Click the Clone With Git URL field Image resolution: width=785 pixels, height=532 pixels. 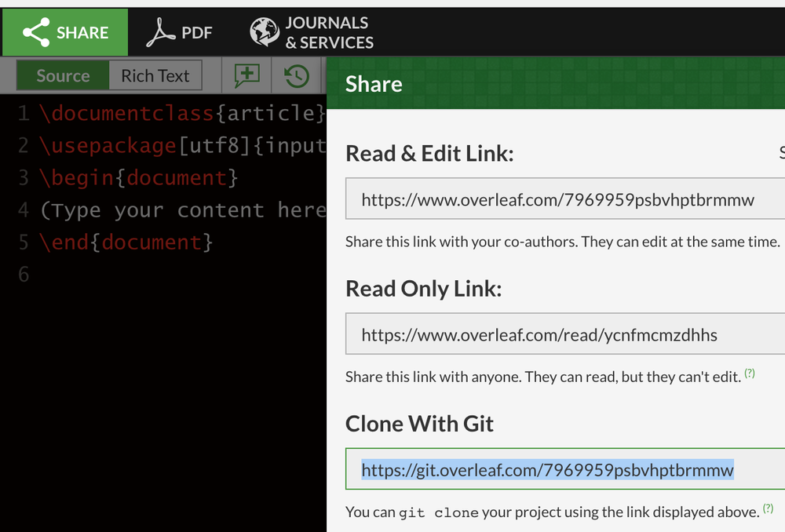coord(565,469)
